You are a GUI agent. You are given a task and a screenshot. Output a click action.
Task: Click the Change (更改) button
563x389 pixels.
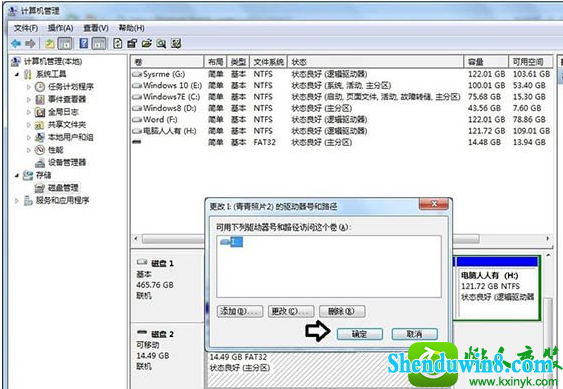pos(291,311)
